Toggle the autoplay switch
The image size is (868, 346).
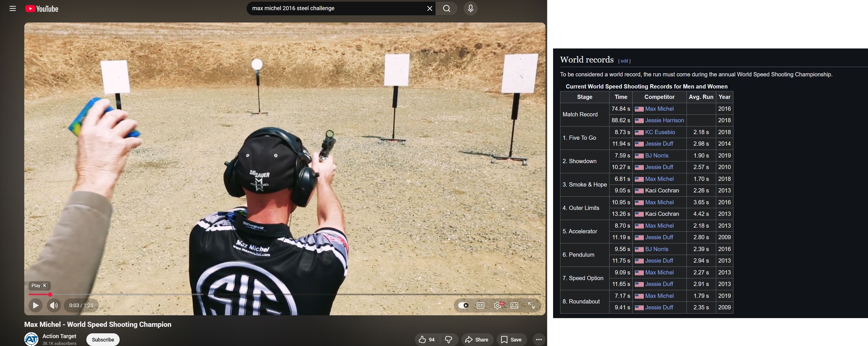464,305
